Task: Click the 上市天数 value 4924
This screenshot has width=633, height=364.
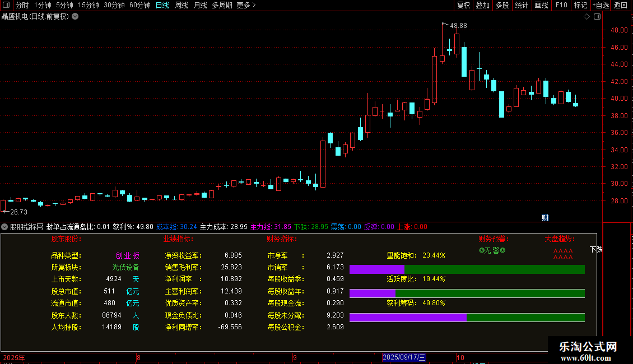Action: pyautogui.click(x=114, y=279)
